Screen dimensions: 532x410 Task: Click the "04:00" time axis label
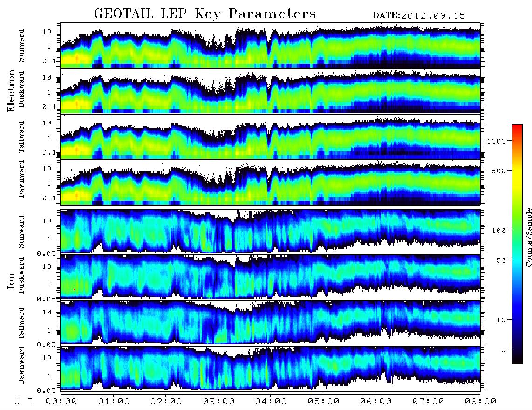click(271, 402)
